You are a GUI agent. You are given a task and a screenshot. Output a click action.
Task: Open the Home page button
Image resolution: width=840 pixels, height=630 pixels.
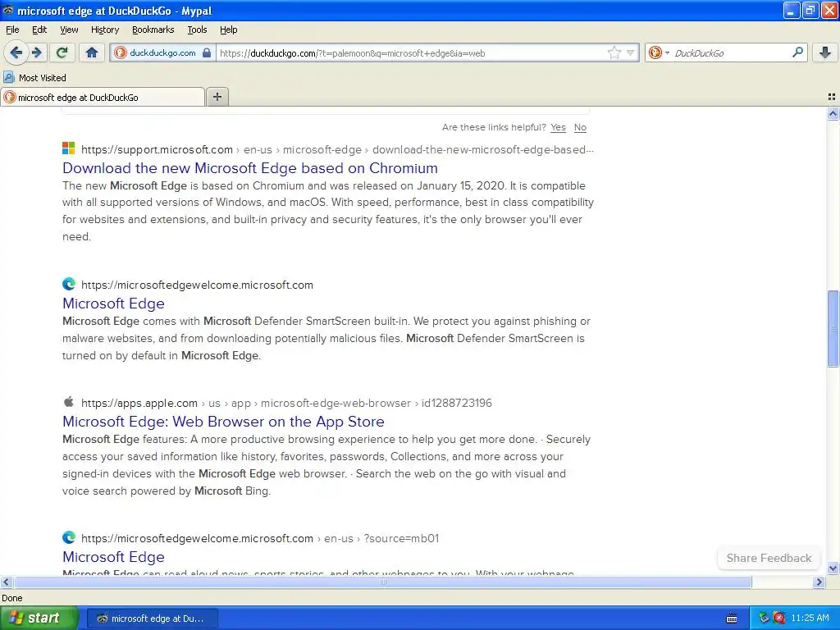pos(92,52)
